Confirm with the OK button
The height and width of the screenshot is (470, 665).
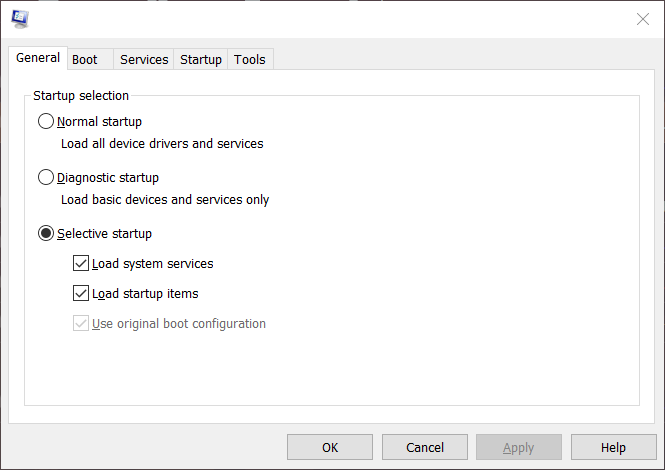tap(330, 447)
